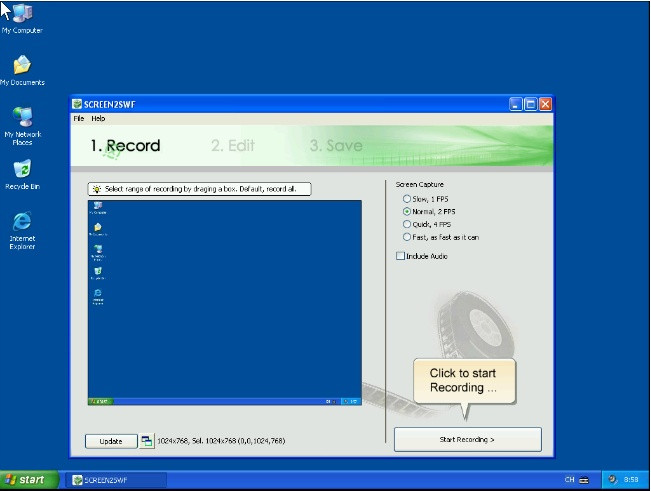Click the lightbulb hint icon

click(x=96, y=189)
